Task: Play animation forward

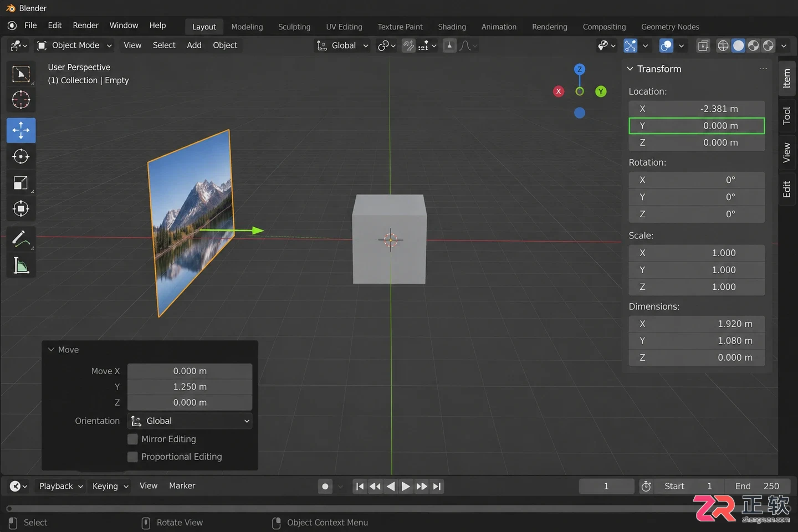Action: pos(406,486)
